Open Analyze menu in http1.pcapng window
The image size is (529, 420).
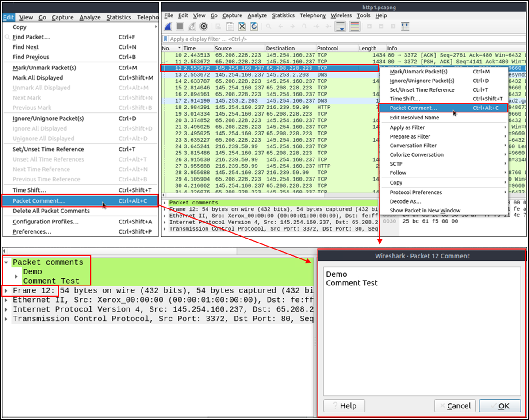point(257,15)
